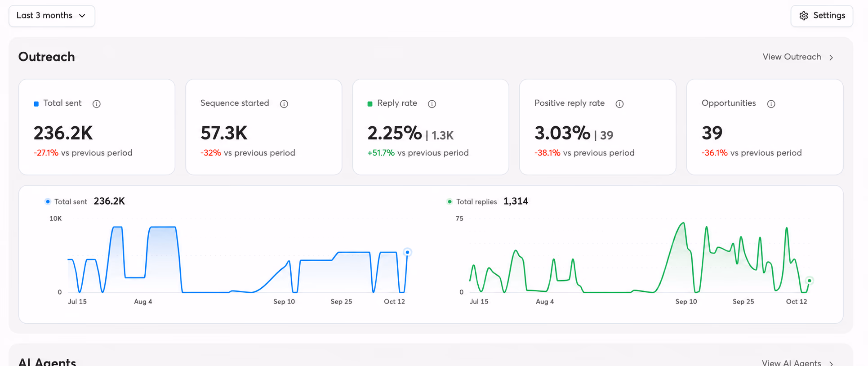Show info tooltip icon for Total sent
The height and width of the screenshot is (366, 868).
pyautogui.click(x=97, y=104)
